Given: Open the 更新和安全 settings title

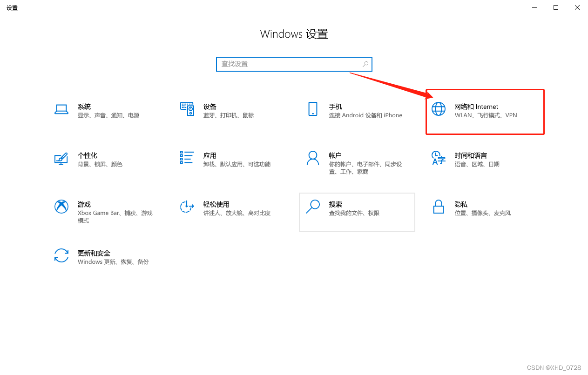Looking at the screenshot, I should 94,253.
